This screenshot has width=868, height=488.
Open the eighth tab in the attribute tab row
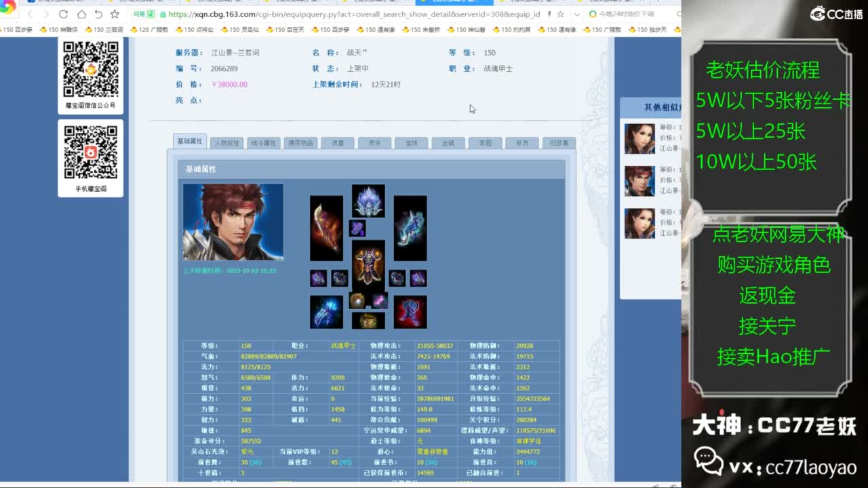(x=448, y=143)
